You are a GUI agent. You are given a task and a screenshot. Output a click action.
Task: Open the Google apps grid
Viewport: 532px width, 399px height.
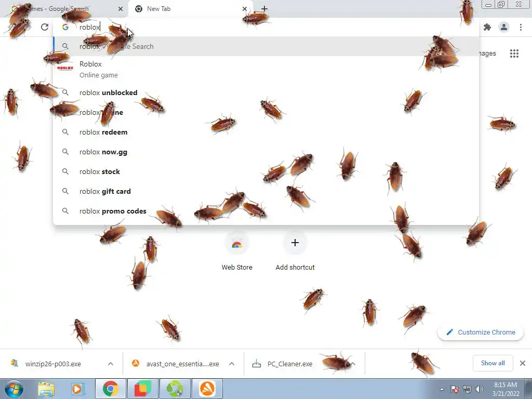[514, 54]
